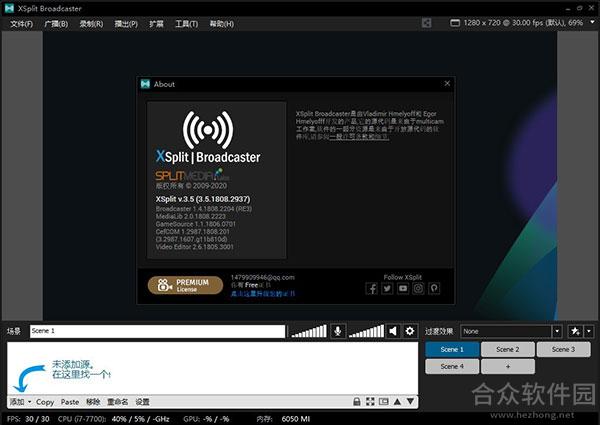Expand arrow beside resolution setting
Viewport: 600px width, 425px height.
[592, 22]
